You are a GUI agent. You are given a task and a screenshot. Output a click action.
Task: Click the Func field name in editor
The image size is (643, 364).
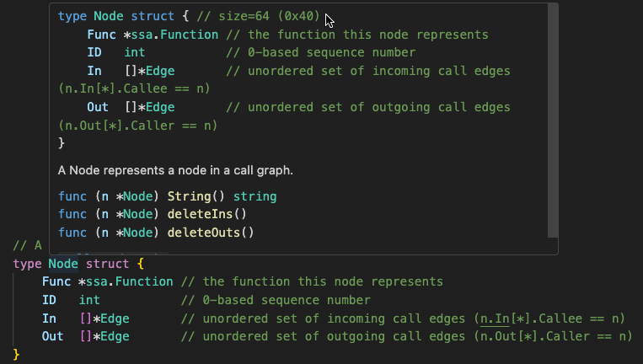[56, 281]
